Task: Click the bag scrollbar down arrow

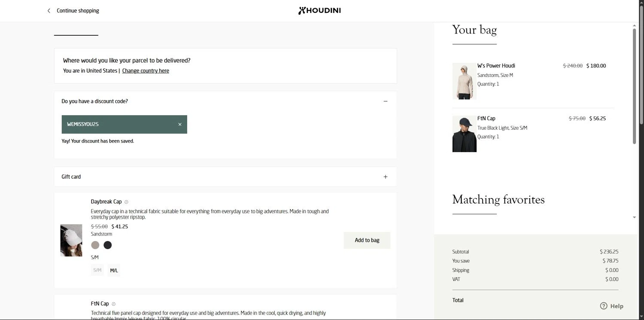Action: pyautogui.click(x=635, y=217)
